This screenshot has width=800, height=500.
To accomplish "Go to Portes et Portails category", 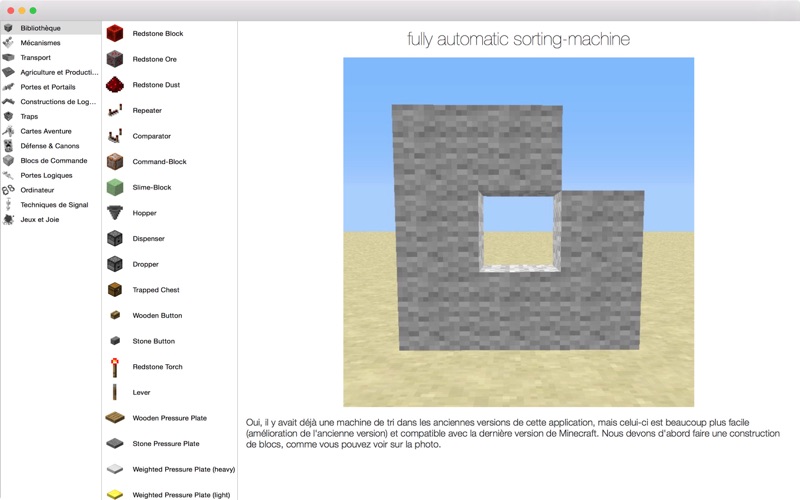I will click(x=51, y=87).
